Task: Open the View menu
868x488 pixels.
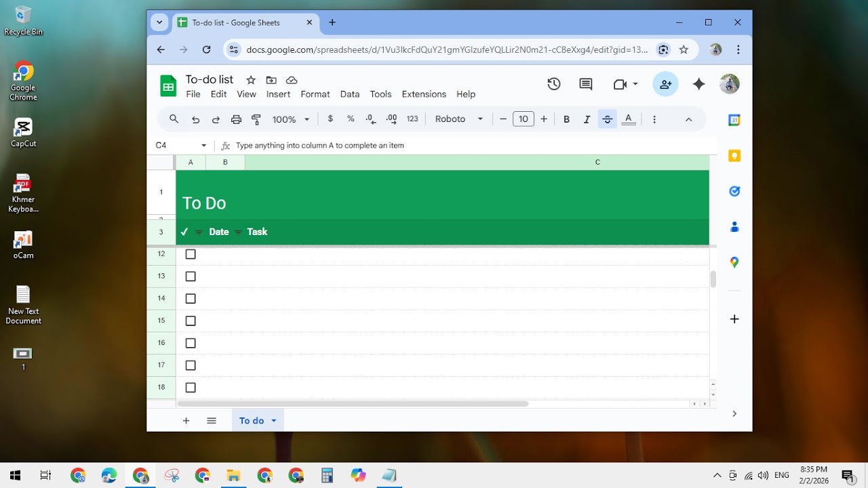Action: click(246, 94)
